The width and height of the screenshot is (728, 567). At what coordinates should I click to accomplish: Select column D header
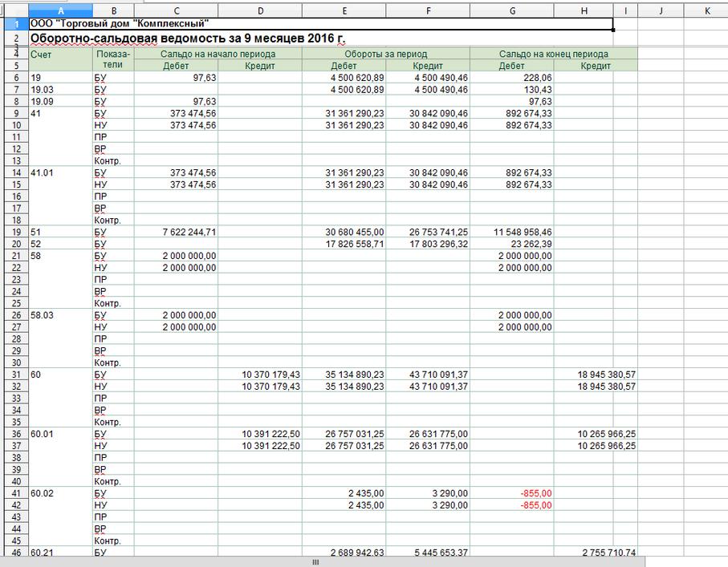[x=259, y=10]
